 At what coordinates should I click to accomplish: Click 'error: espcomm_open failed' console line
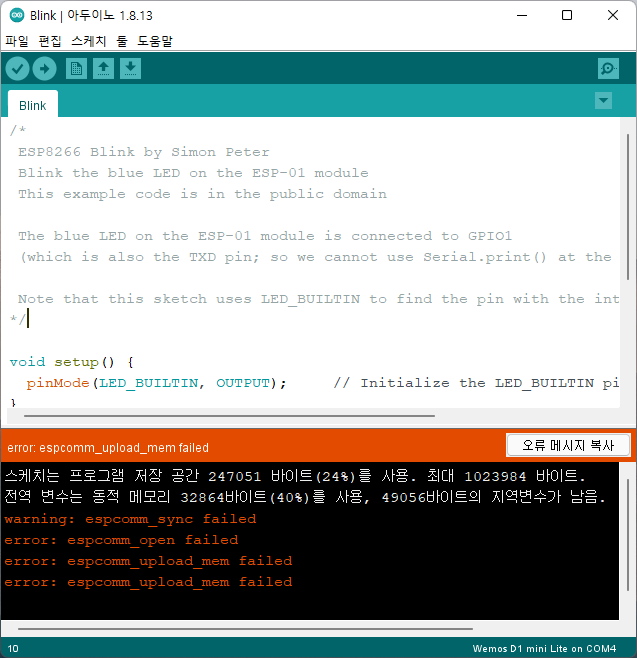tap(121, 540)
